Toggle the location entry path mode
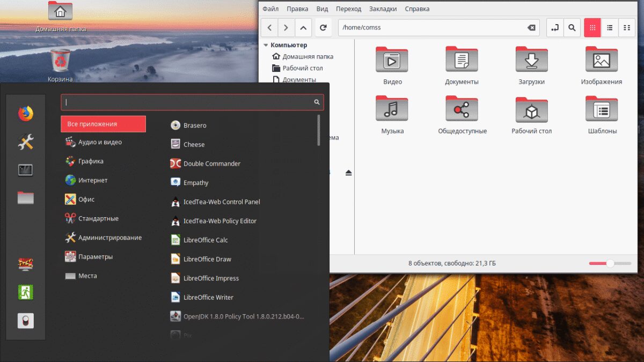The height and width of the screenshot is (362, 644). (555, 27)
